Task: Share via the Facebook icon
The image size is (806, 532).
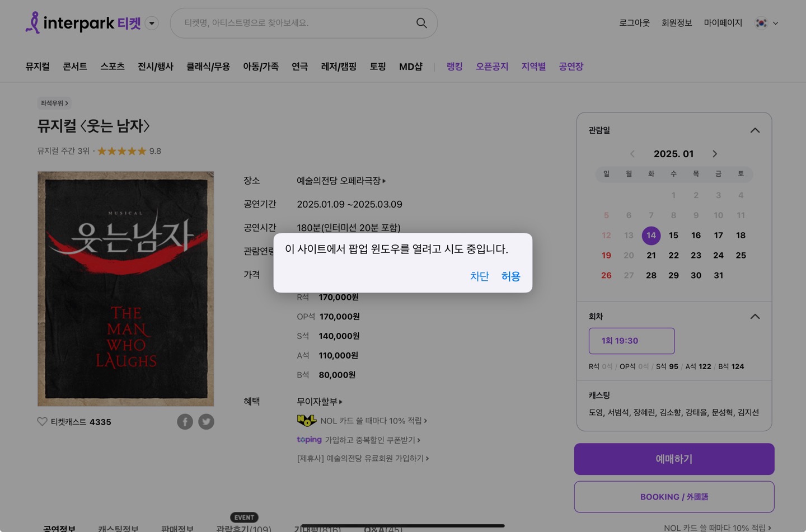Action: 185,422
